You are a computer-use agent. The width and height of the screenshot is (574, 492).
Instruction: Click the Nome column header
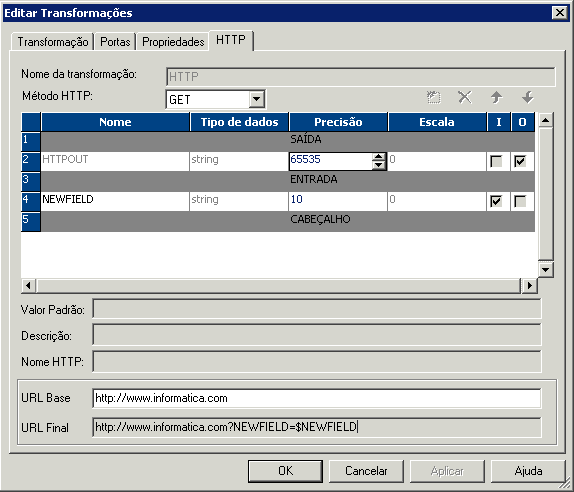pyautogui.click(x=115, y=122)
